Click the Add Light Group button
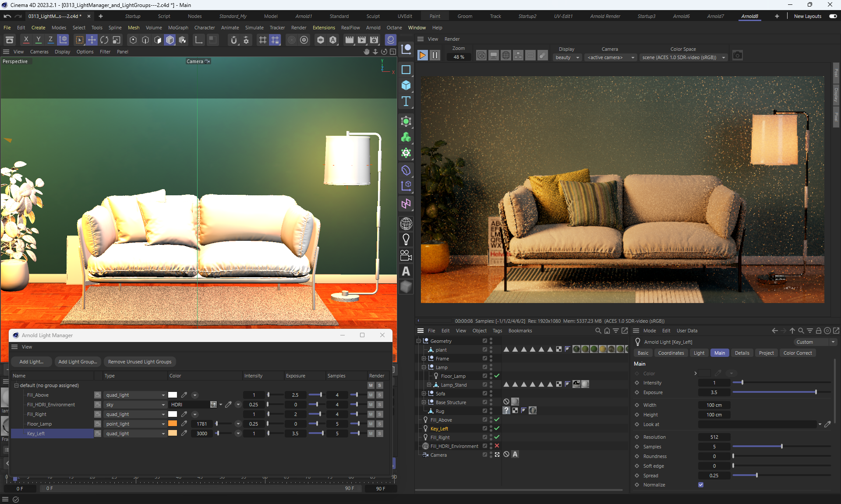841x504 pixels. coord(78,362)
